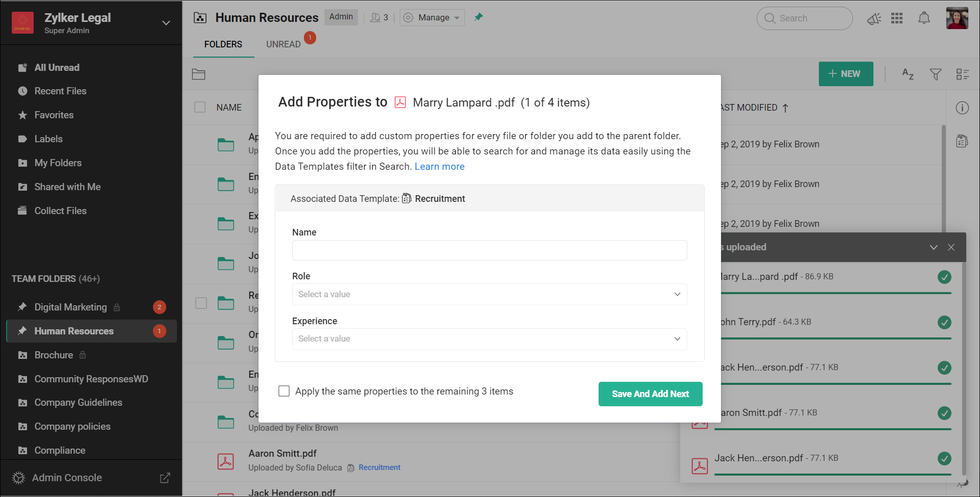Screen dimensions: 980x497
Task: Switch to the FOLDERS tab
Action: tap(223, 44)
